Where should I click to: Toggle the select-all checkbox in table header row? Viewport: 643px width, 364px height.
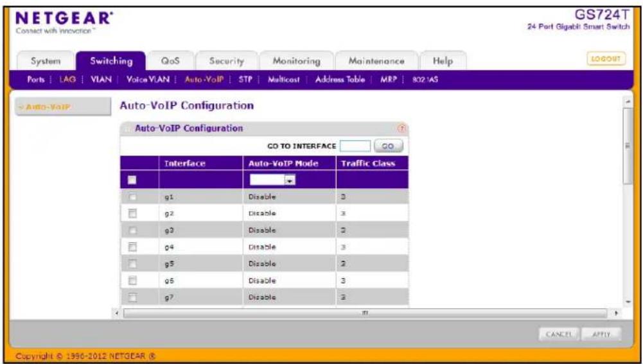pos(132,180)
